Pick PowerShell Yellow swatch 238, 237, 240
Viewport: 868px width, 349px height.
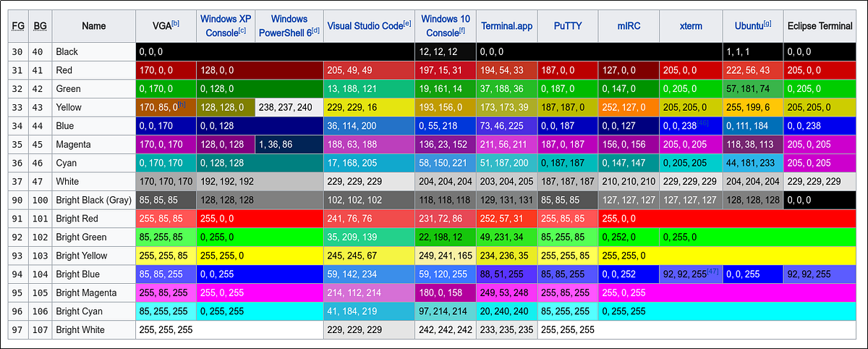[x=289, y=107]
